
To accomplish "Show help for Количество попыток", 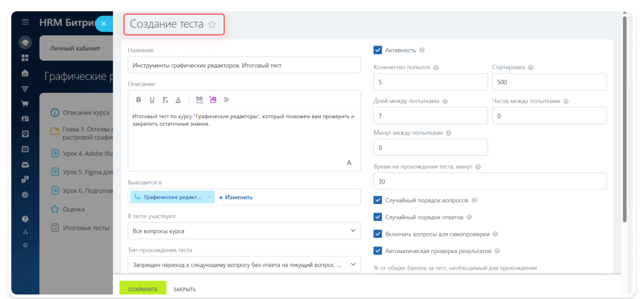I will (436, 67).
